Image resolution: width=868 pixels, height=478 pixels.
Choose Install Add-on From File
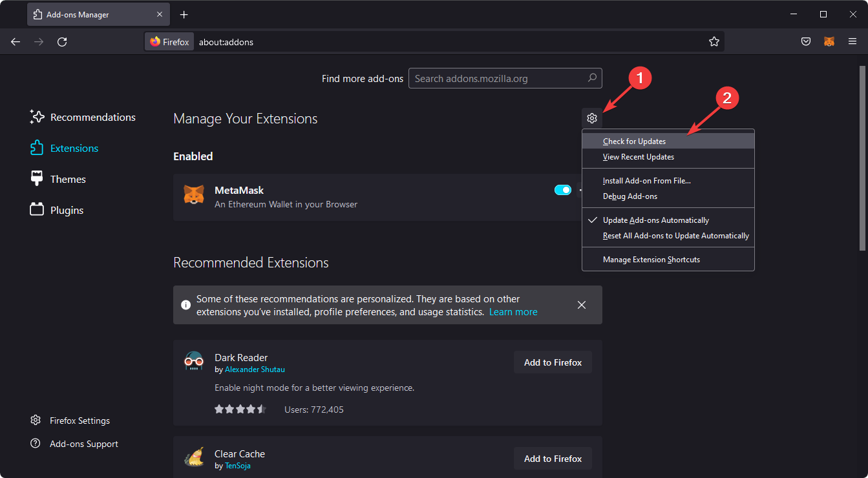point(668,181)
